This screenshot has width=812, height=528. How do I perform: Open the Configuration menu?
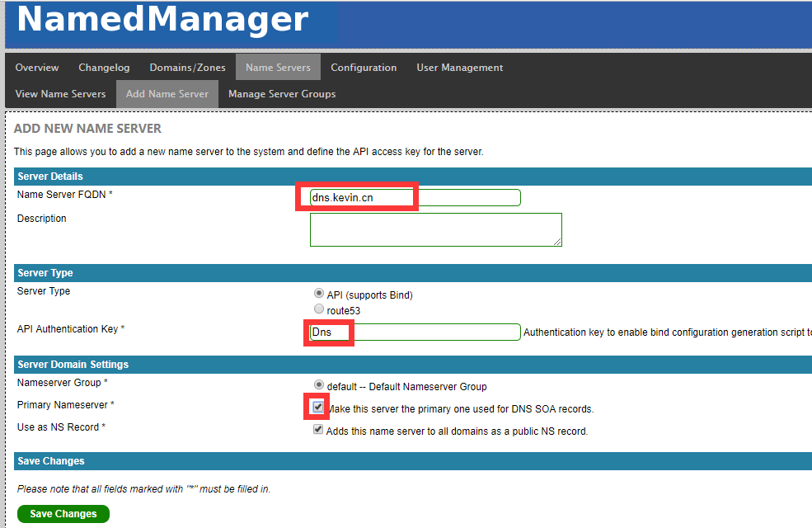pos(364,68)
